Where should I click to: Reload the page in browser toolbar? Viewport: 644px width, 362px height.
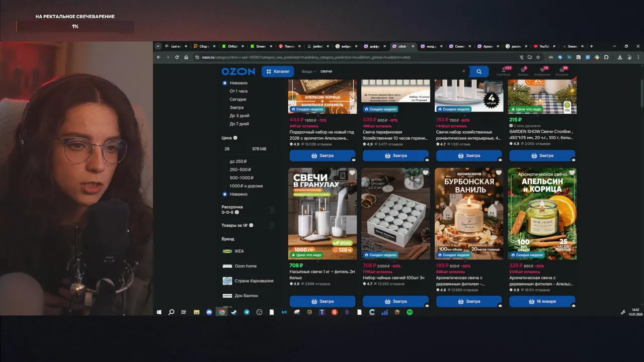pyautogui.click(x=177, y=57)
